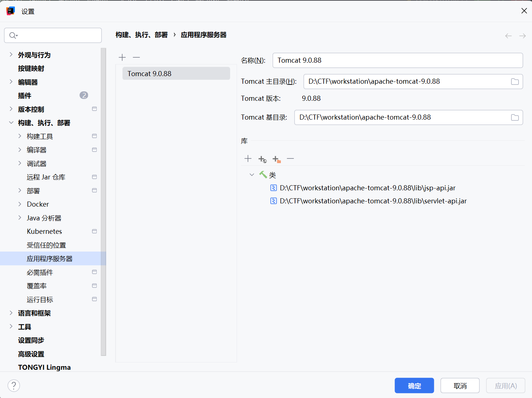Add a new application server
This screenshot has height=398, width=532.
[x=122, y=57]
